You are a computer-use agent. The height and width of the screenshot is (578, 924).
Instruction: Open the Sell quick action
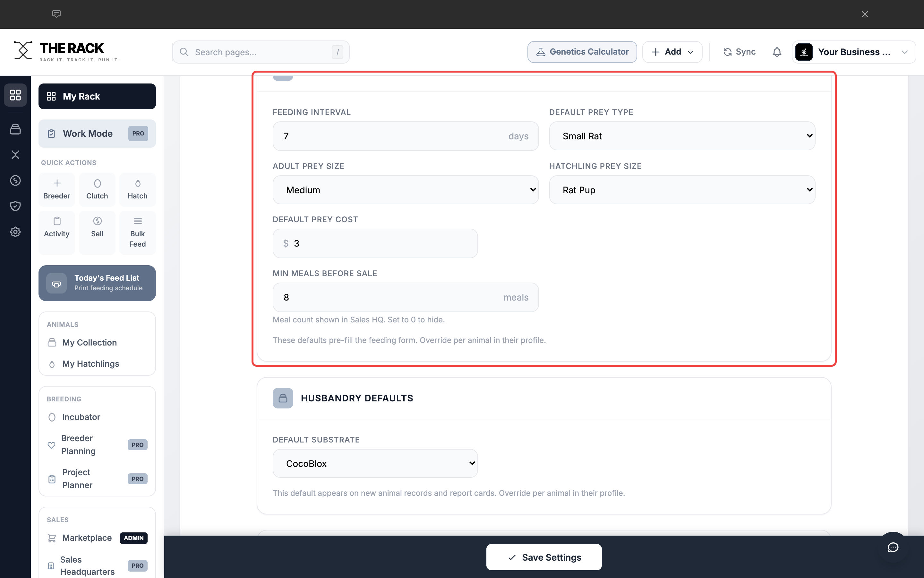tap(97, 232)
